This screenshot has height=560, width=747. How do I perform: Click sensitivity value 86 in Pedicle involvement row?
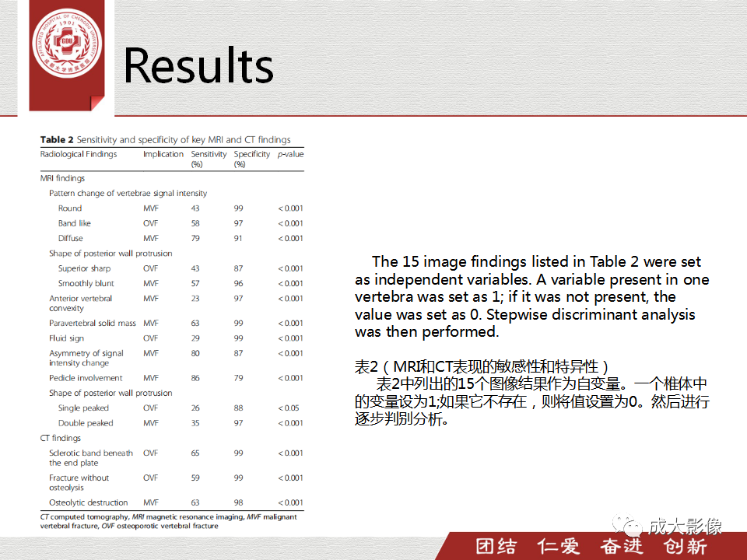195,378
